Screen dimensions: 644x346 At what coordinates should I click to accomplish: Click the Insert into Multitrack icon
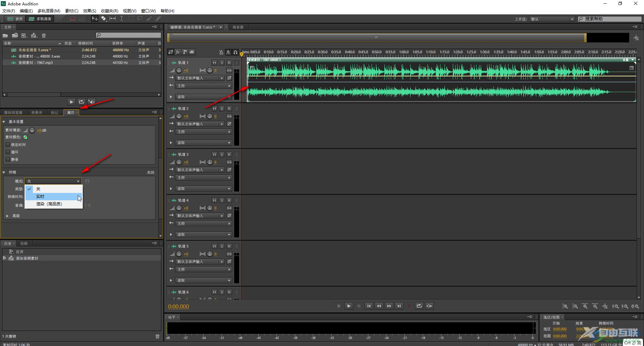34,36
